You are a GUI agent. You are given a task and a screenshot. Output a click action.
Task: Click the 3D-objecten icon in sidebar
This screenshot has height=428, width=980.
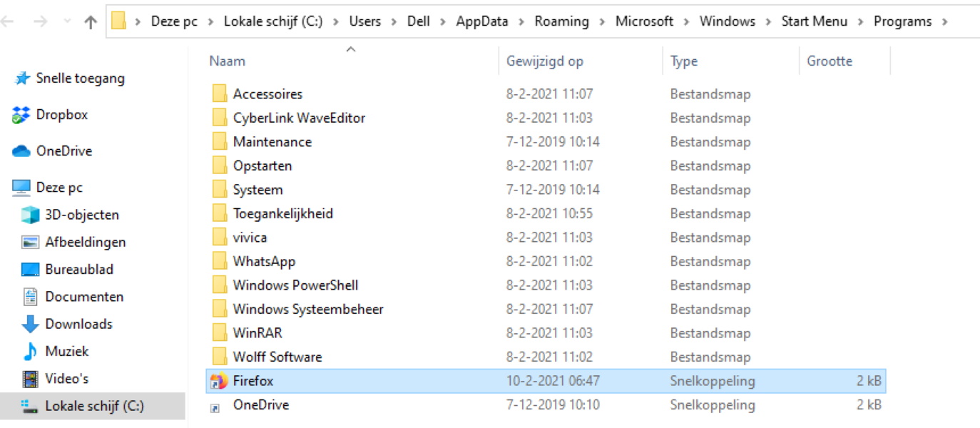tap(30, 215)
